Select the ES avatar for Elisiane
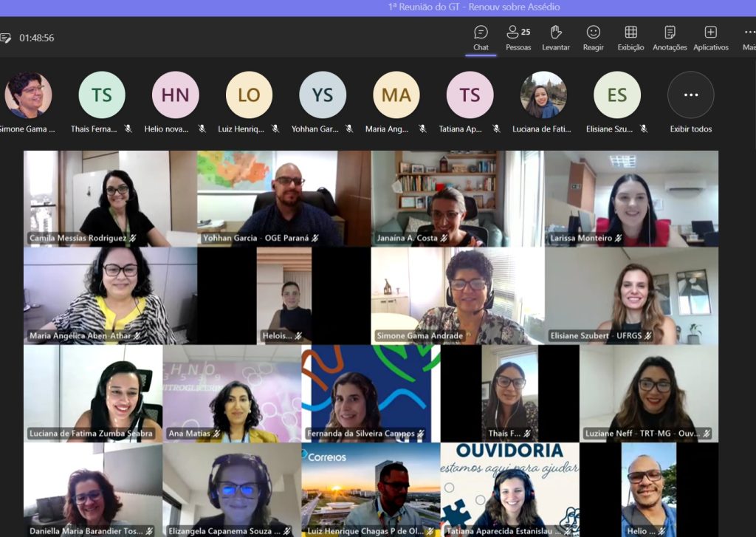 (x=617, y=95)
